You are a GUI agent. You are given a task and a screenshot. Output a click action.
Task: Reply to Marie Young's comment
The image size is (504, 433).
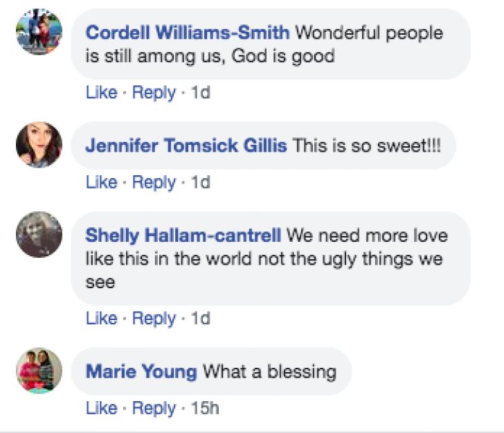coord(154,409)
